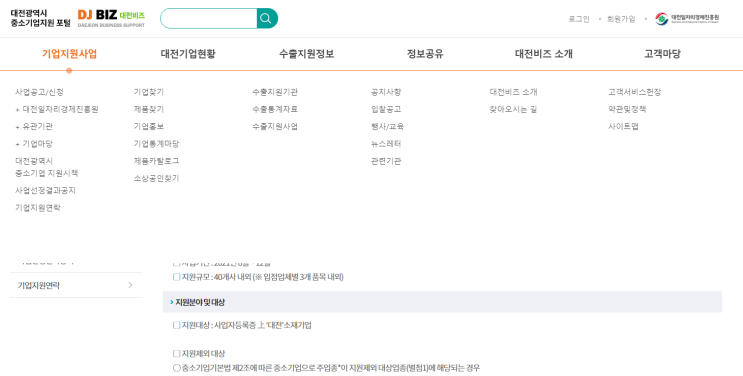Open 수출지원사업 submenu item
743x376 pixels.
point(275,127)
